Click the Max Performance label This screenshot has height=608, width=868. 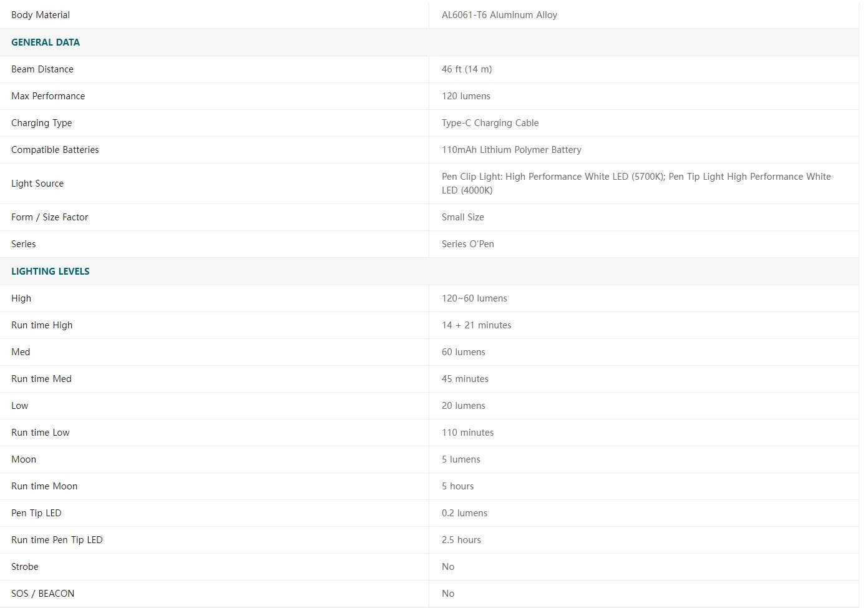coord(48,96)
